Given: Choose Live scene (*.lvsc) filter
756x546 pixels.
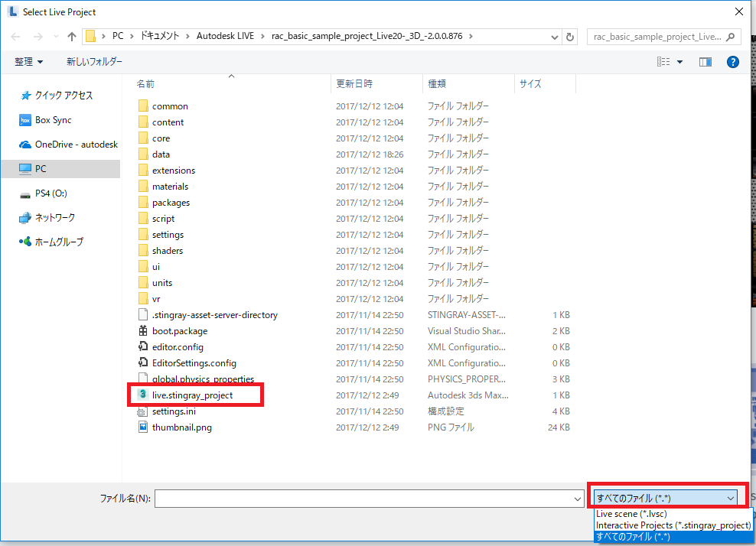Looking at the screenshot, I should [x=673, y=514].
